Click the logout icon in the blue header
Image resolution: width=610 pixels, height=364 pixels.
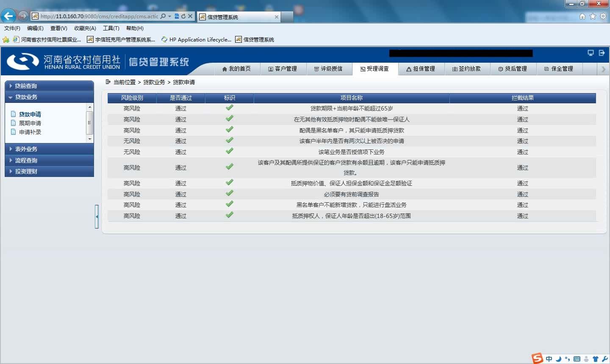[602, 53]
